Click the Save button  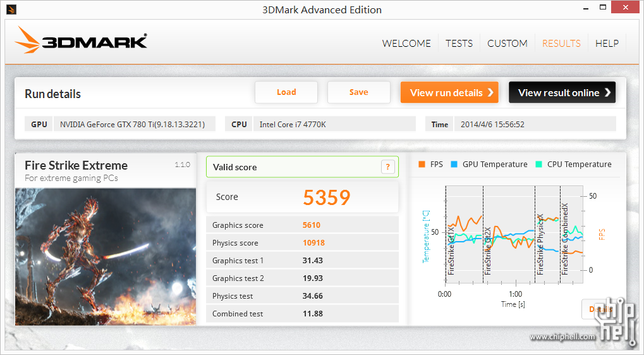[x=358, y=92]
